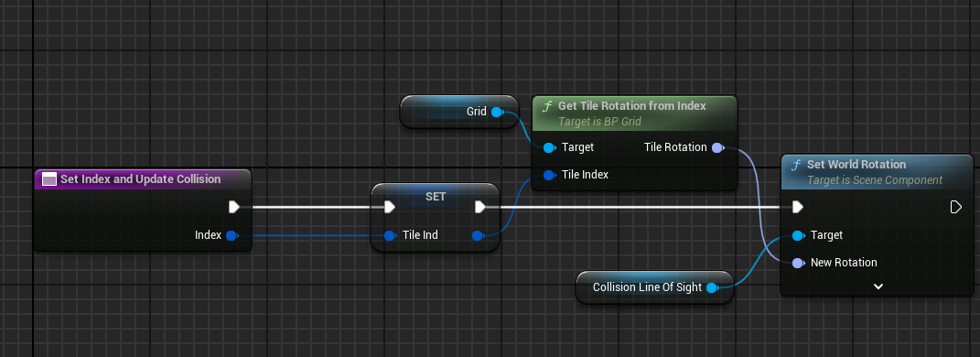The image size is (980, 357).
Task: Select the Collision Line Of Sight variable node
Action: coord(653,287)
